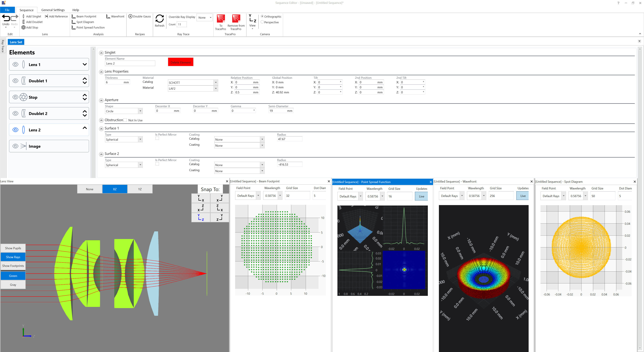Image resolution: width=644 pixels, height=352 pixels.
Task: Run the Wavefront analysis
Action: click(x=115, y=16)
